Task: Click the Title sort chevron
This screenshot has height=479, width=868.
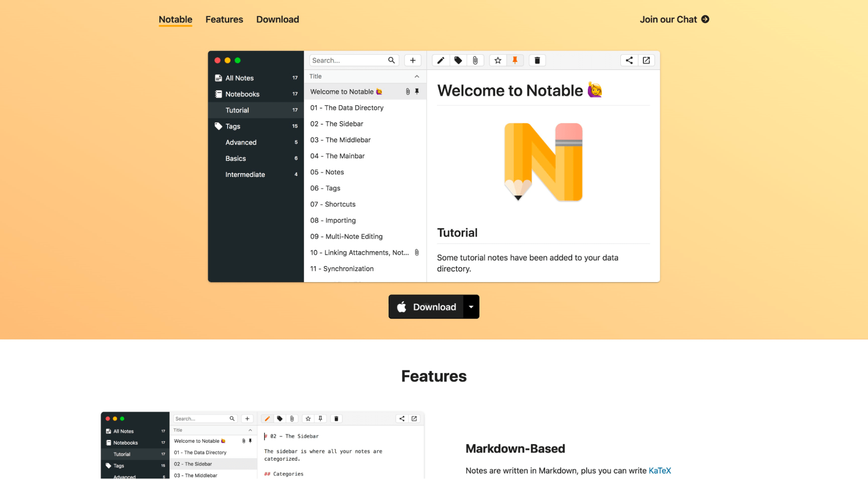Action: (416, 77)
